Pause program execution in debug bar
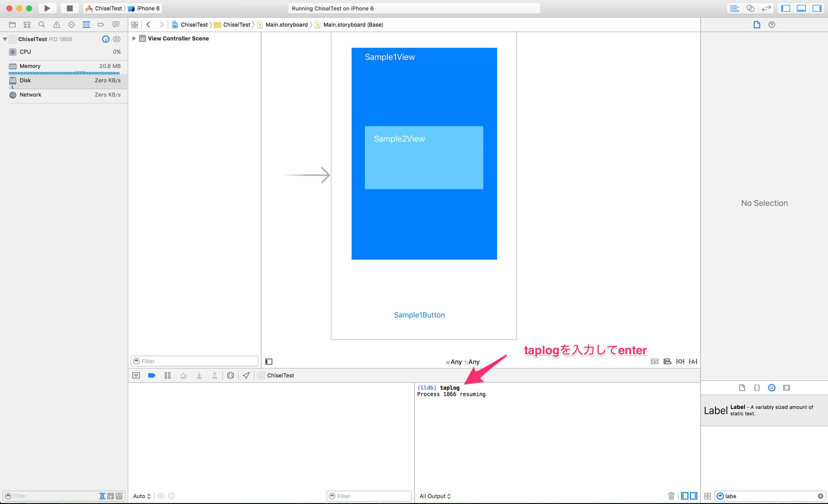This screenshot has height=504, width=828. 168,375
